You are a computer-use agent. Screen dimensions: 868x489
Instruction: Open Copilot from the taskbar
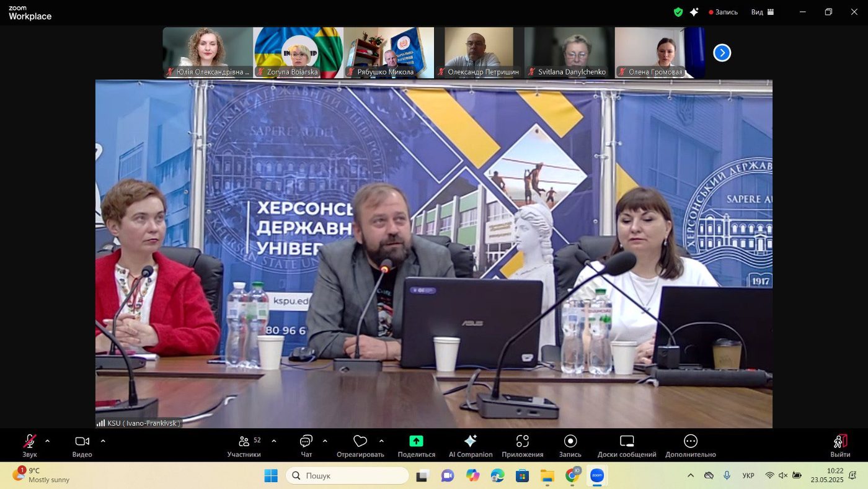pyautogui.click(x=473, y=475)
